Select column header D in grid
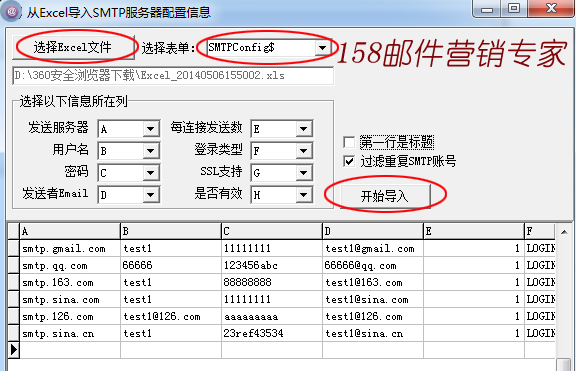 point(373,231)
